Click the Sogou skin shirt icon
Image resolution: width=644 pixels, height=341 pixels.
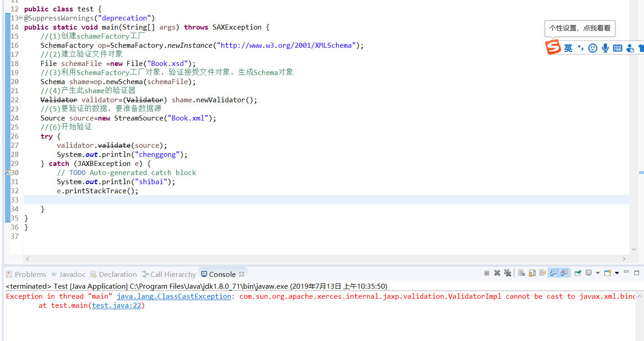641,48
